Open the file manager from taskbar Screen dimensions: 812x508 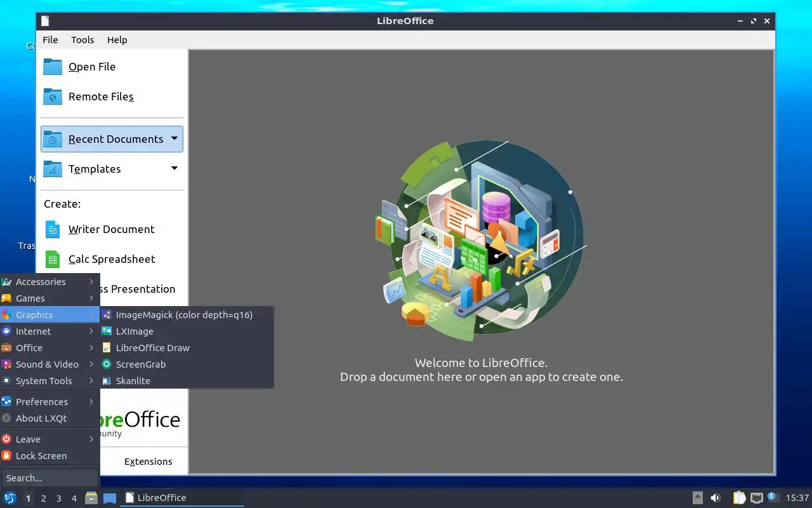[91, 498]
